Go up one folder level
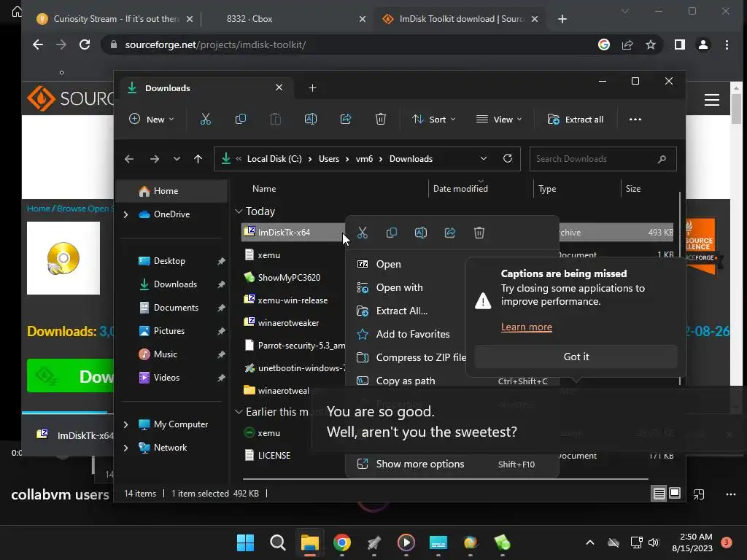The width and height of the screenshot is (747, 560). click(198, 158)
